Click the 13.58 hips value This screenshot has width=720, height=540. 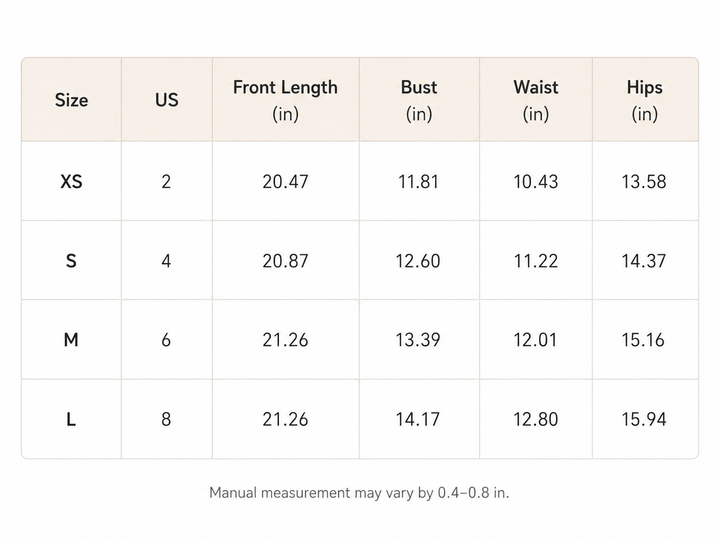point(644,181)
